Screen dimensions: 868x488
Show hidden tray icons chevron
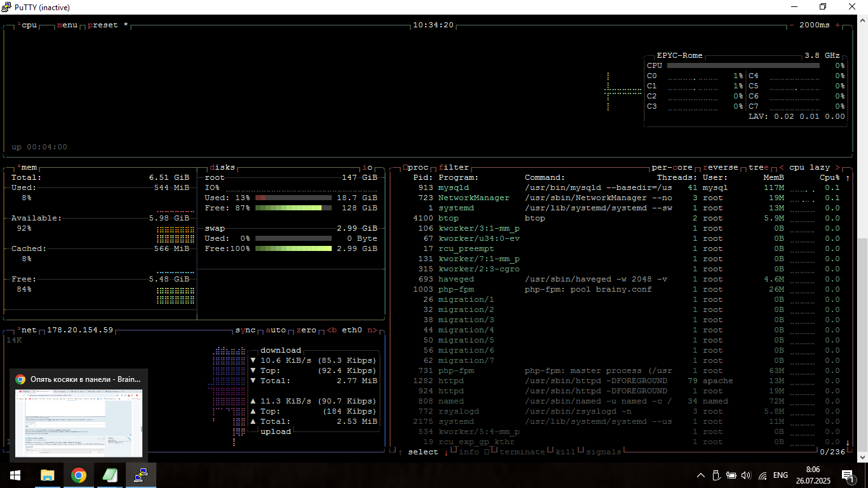(x=701, y=475)
